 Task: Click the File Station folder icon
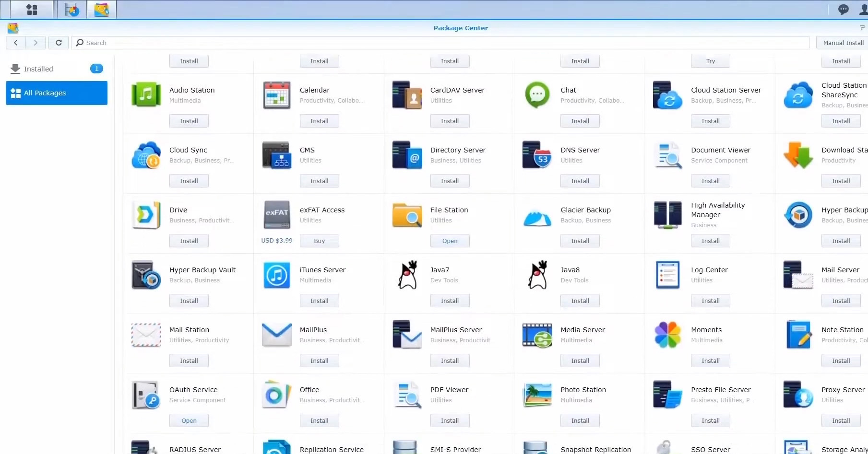[407, 214]
